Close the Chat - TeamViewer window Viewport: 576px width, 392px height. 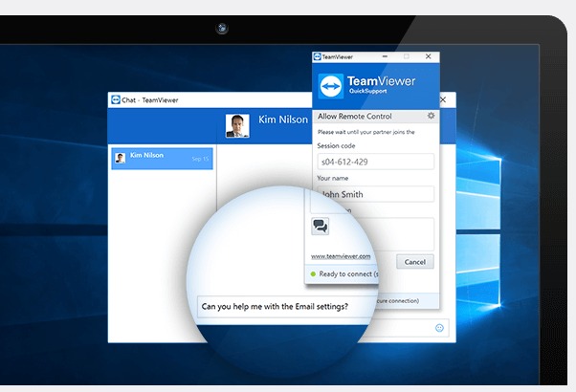click(443, 99)
